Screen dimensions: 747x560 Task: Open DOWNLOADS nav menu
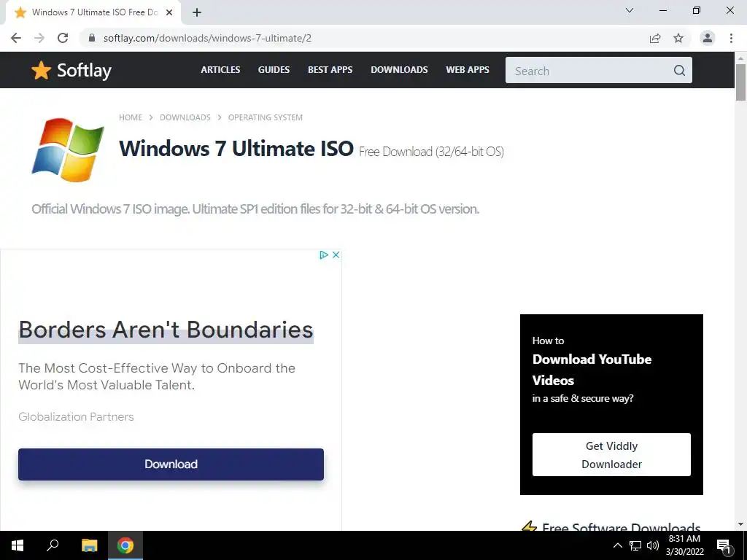tap(399, 69)
